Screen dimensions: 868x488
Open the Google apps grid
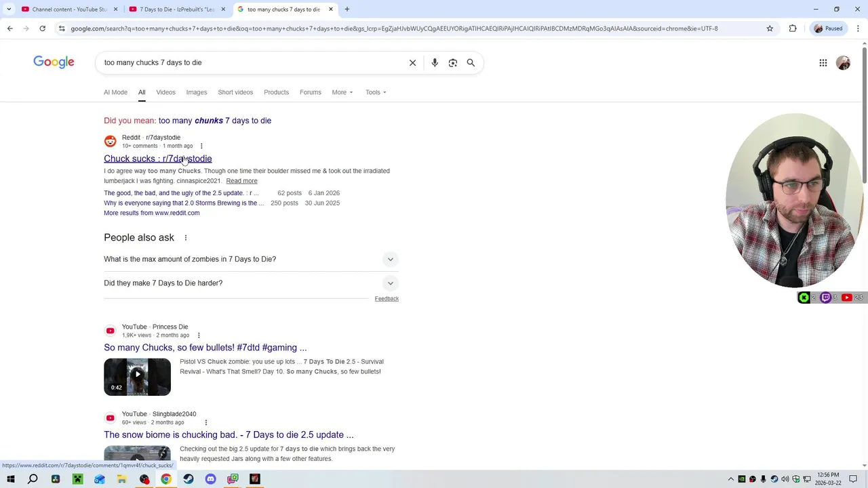click(x=823, y=62)
